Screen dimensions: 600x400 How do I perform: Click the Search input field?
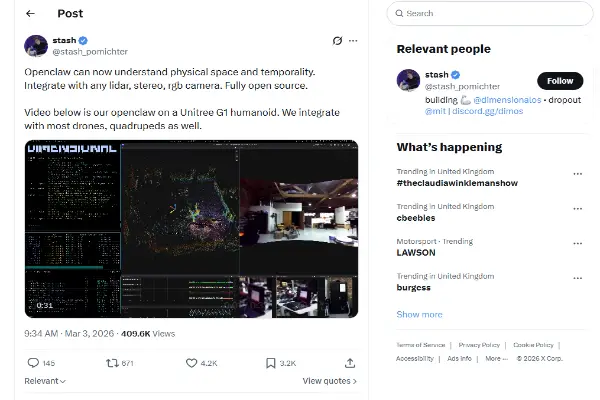[490, 13]
